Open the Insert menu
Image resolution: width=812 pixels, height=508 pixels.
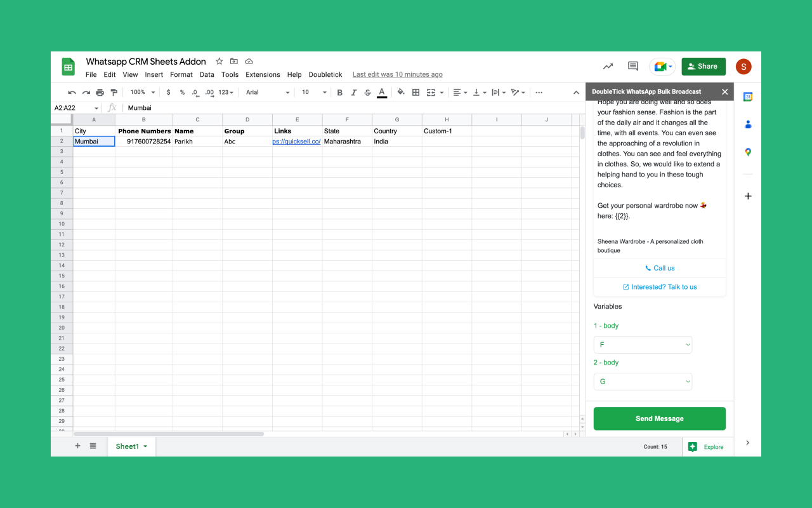[x=154, y=75]
